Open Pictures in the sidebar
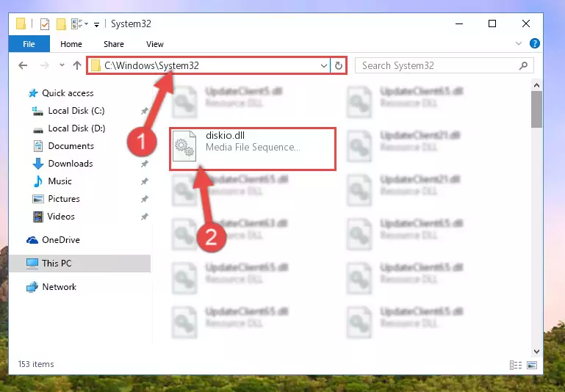Screen dimensions: 565x392 click(64, 199)
